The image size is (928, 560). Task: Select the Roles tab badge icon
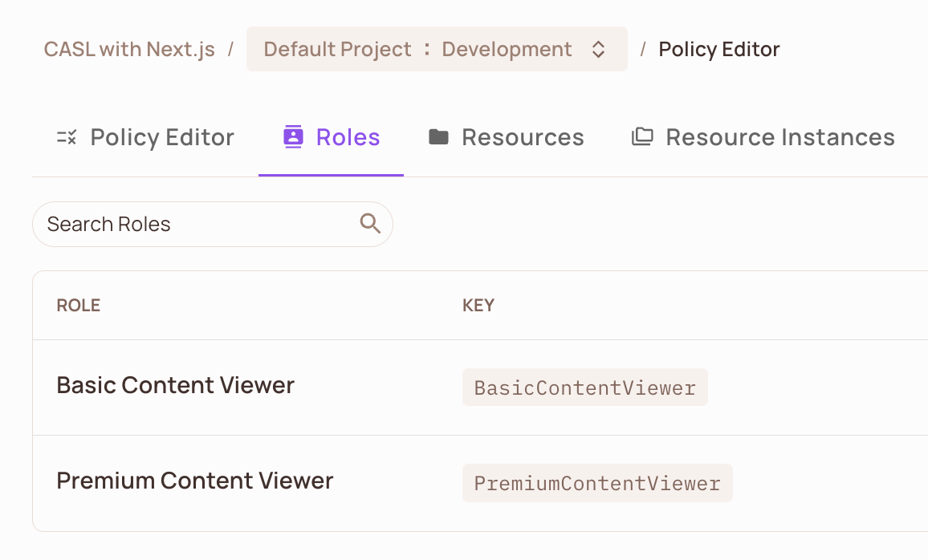click(293, 136)
